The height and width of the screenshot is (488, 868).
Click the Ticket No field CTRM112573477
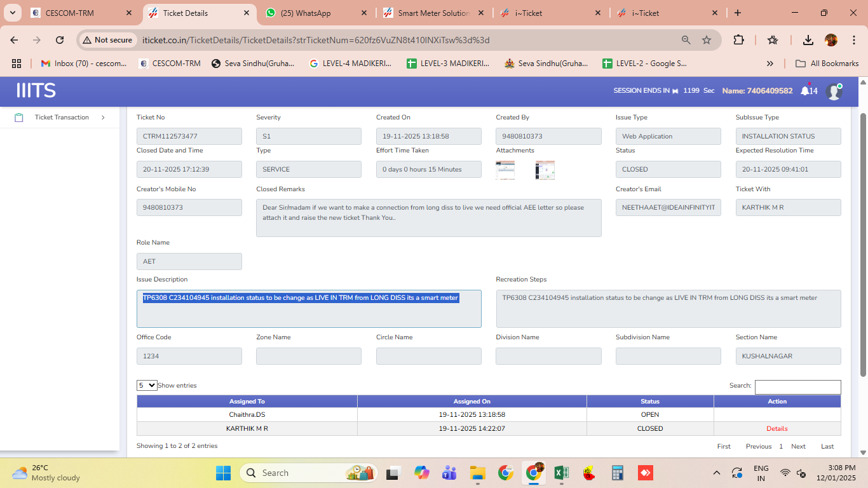tap(189, 136)
